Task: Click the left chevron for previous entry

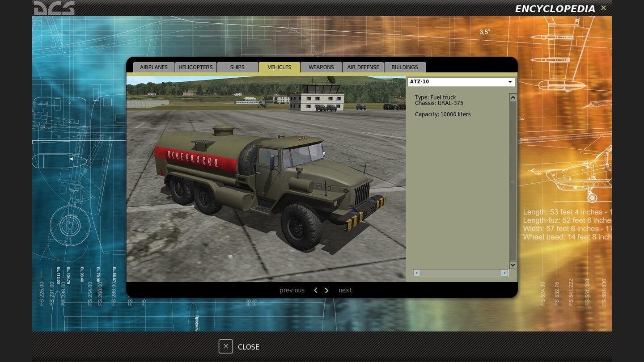Action: [315, 290]
